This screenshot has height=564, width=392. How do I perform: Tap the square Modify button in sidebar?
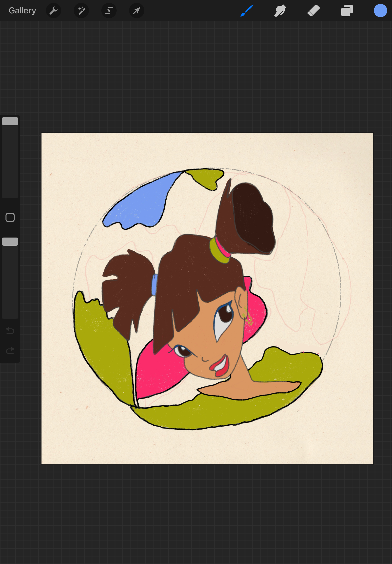coord(10,217)
